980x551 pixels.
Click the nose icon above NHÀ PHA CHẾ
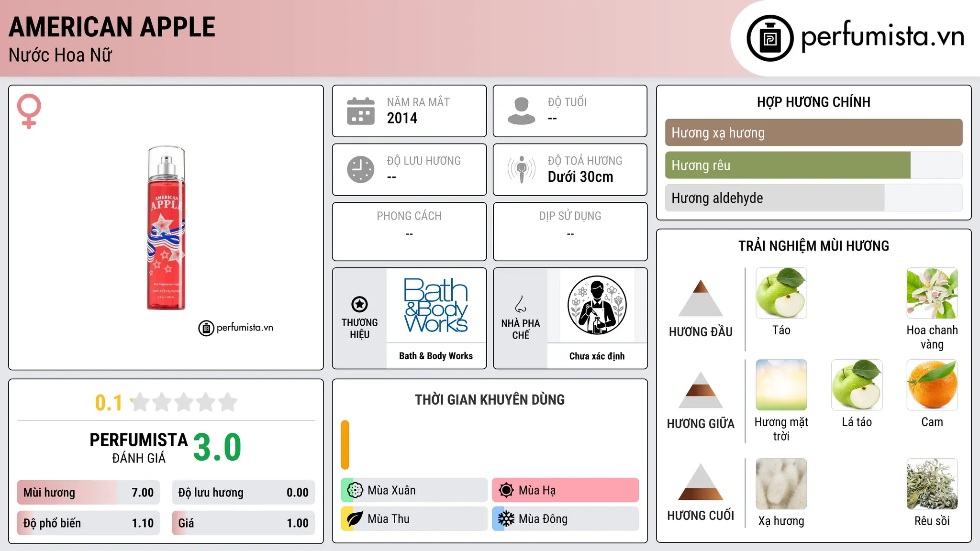click(x=521, y=304)
